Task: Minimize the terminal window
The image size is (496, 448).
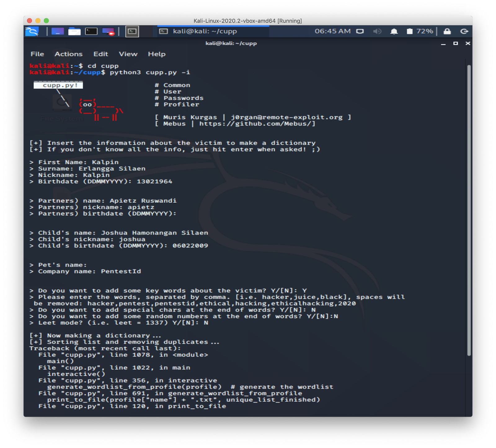Action: (443, 44)
